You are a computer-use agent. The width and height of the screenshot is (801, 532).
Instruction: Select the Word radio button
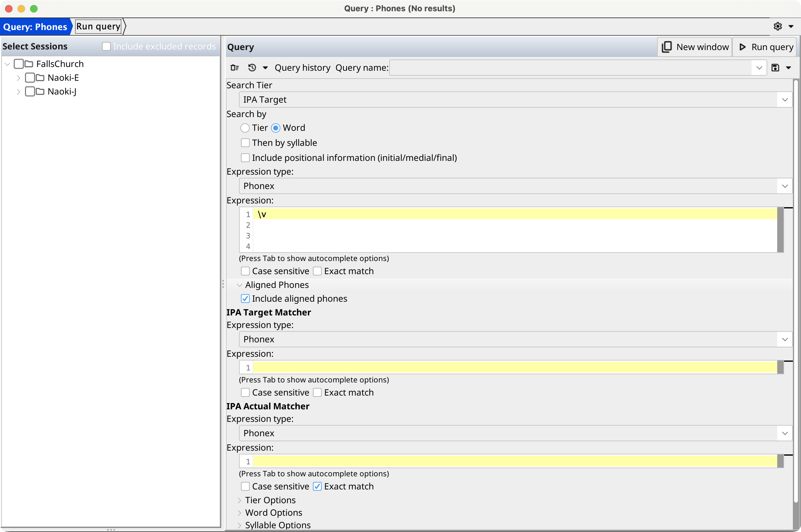tap(275, 128)
